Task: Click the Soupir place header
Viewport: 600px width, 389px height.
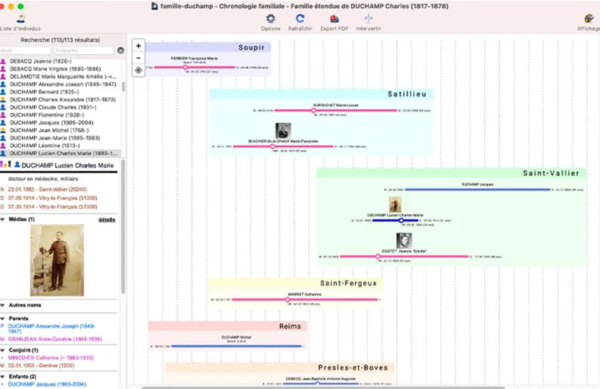Action: pyautogui.click(x=208, y=47)
